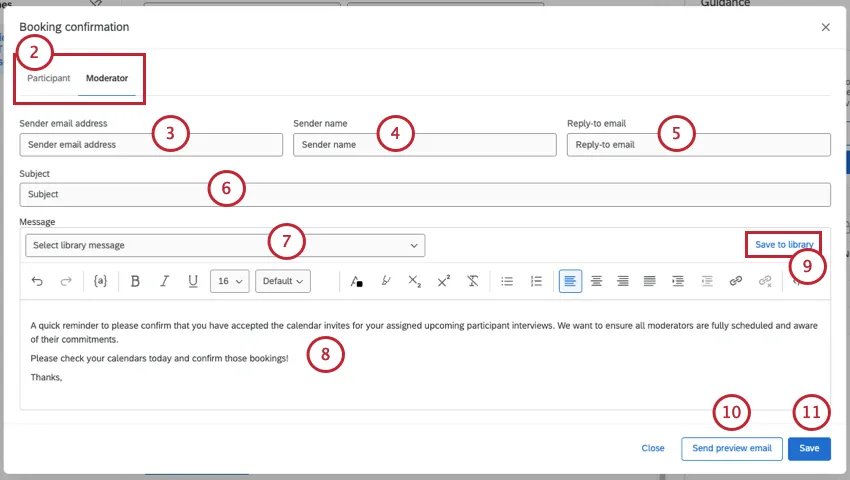Switch to the Participant tab
Image resolution: width=850 pixels, height=480 pixels.
49,78
